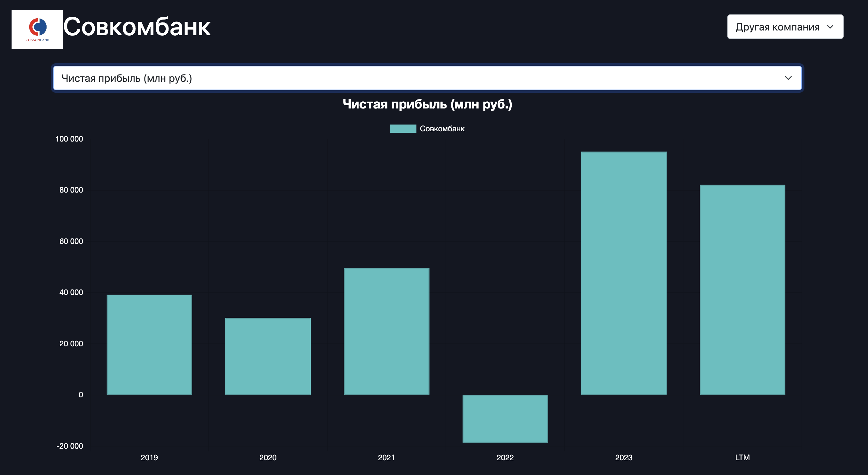Click the -20 000 y-axis value

[x=70, y=446]
